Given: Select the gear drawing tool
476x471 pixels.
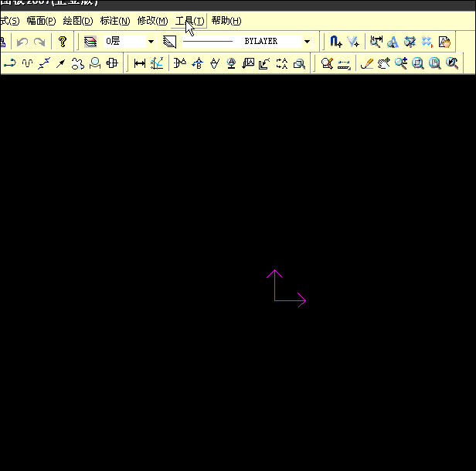Looking at the screenshot, I should coord(78,63).
